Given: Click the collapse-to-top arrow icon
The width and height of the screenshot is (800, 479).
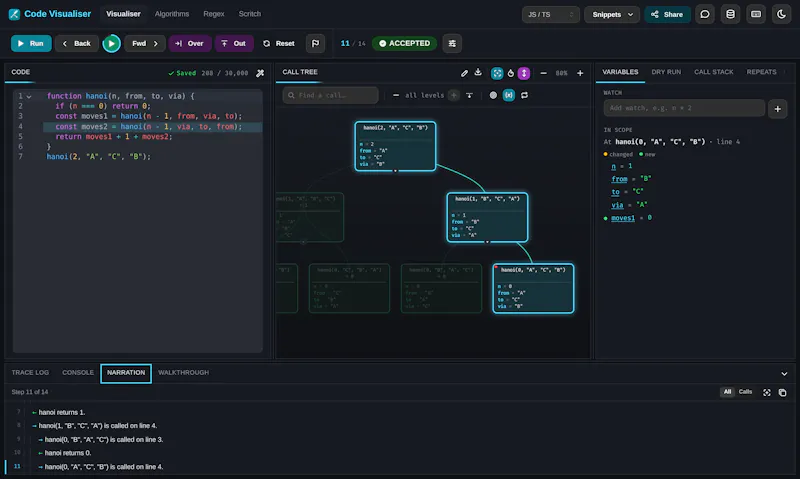Looking at the screenshot, I should [x=469, y=95].
